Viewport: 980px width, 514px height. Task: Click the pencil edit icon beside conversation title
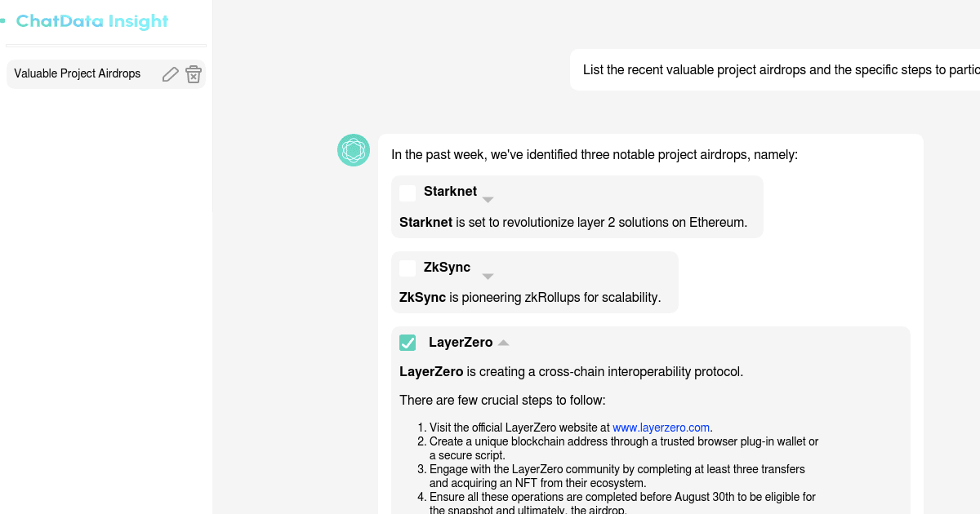(170, 73)
